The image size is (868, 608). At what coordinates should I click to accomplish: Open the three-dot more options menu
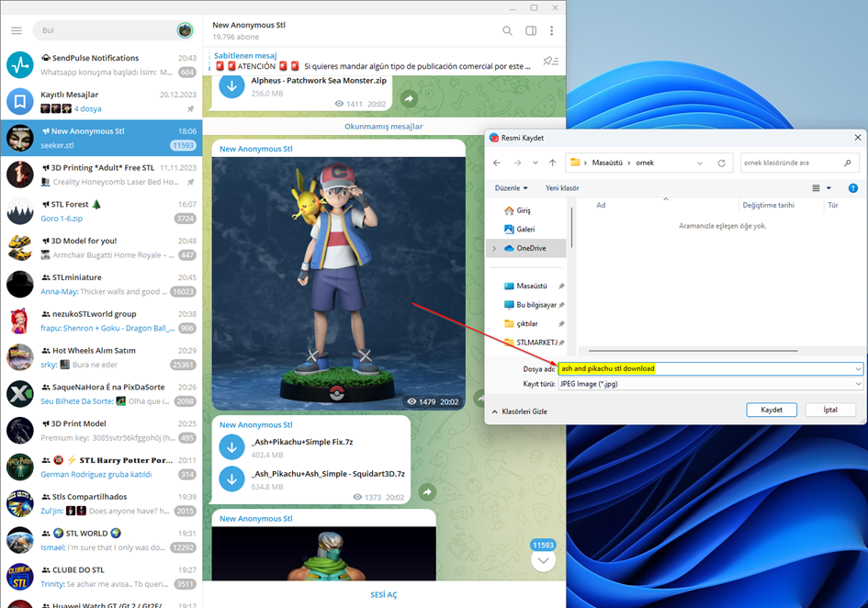coord(551,30)
